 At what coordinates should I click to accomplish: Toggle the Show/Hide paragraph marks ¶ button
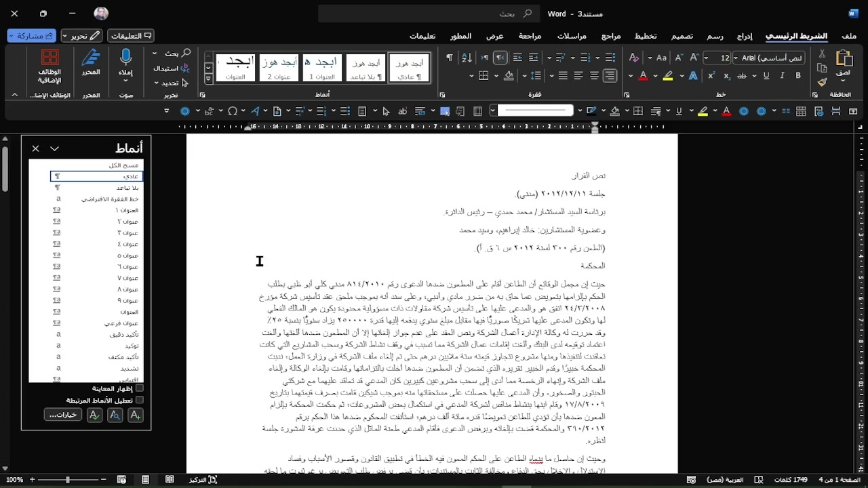click(449, 58)
